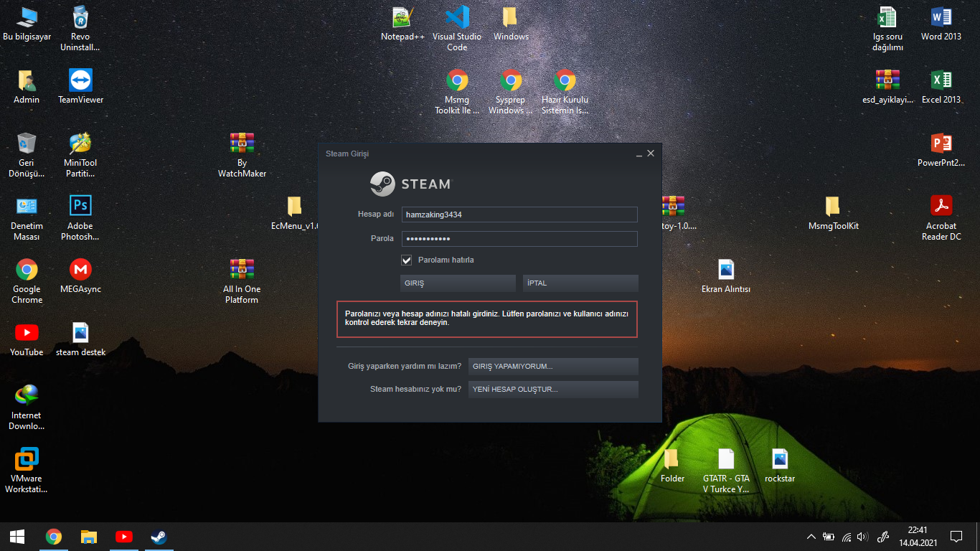
Task: Select the MEGAsync desktop icon
Action: [80, 276]
